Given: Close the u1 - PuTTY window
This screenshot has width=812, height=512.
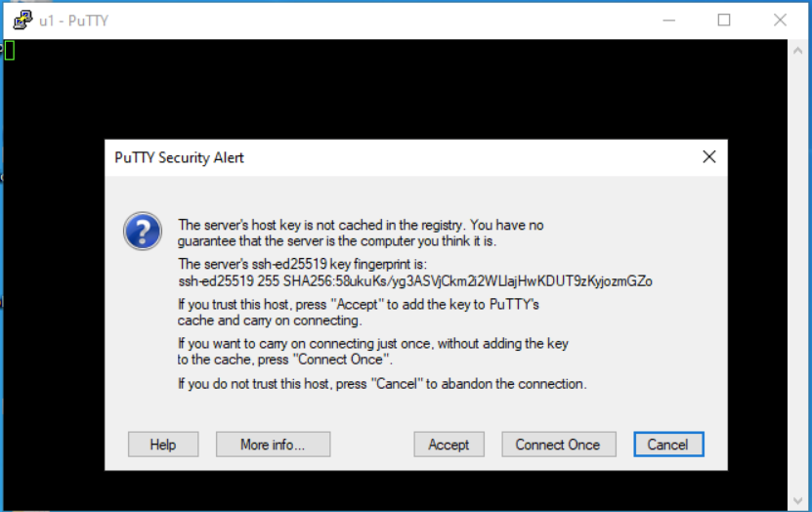Looking at the screenshot, I should click(x=780, y=20).
